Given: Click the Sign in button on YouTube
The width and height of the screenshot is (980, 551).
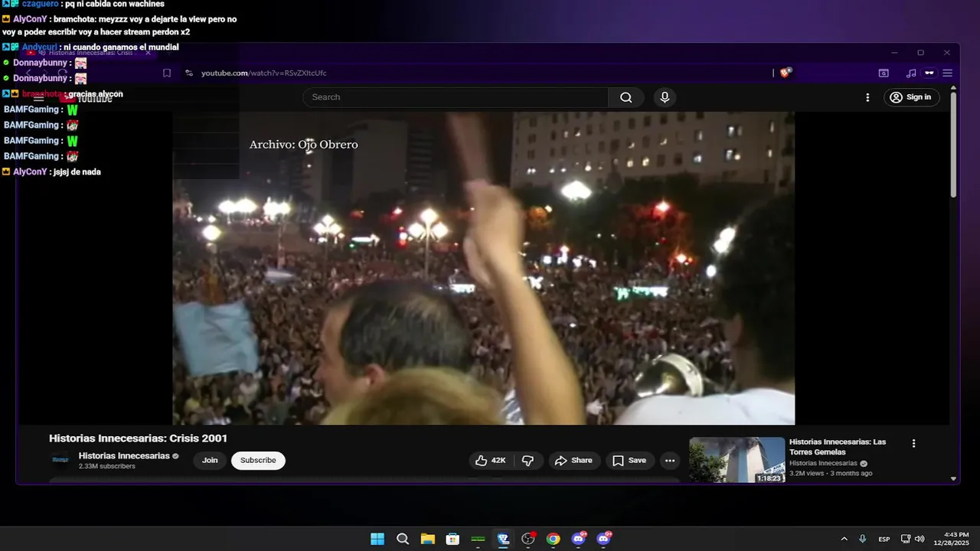Looking at the screenshot, I should (x=912, y=97).
